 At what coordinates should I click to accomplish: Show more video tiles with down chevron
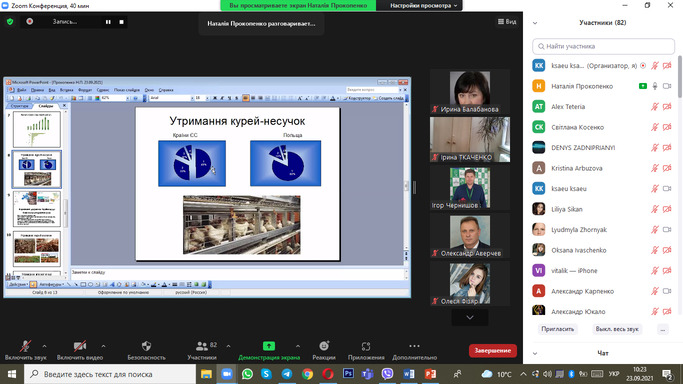tap(470, 317)
